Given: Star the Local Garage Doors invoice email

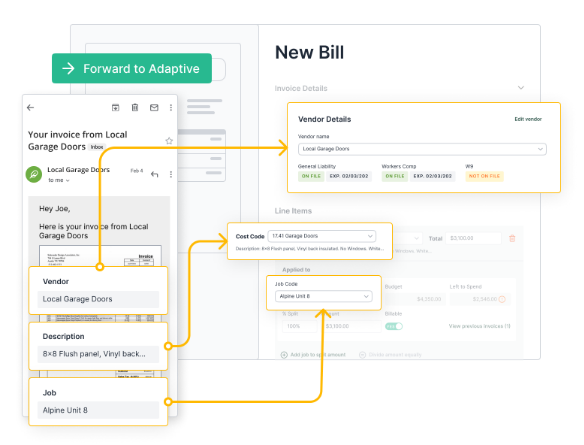Looking at the screenshot, I should click(x=169, y=141).
